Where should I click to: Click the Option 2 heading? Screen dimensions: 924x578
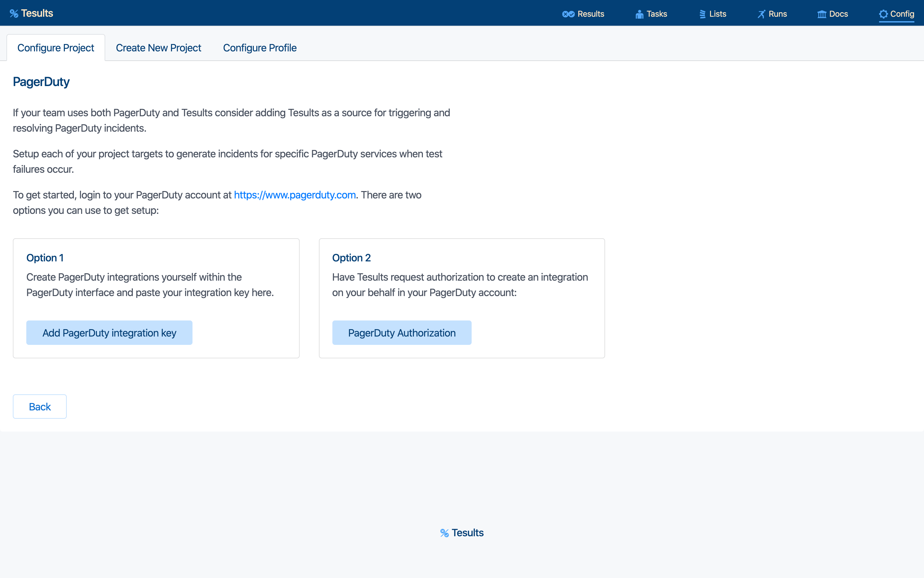coord(351,258)
